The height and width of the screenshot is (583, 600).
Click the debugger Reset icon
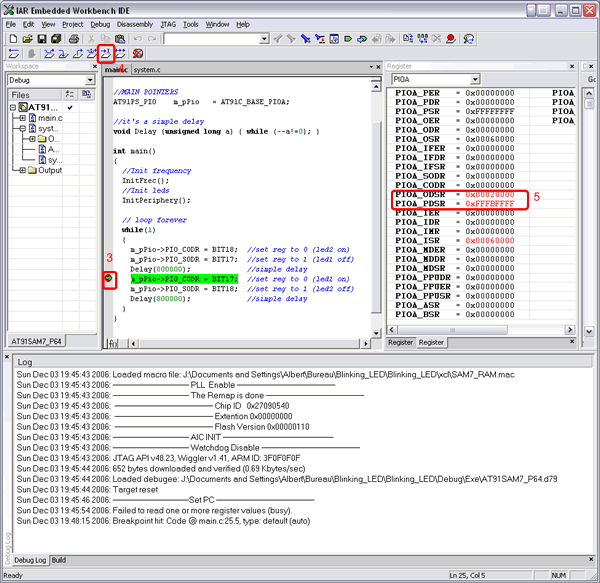13,53
